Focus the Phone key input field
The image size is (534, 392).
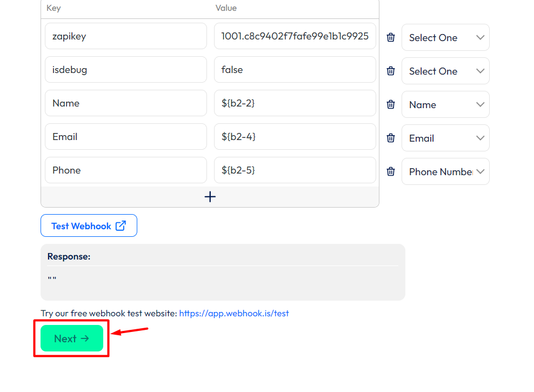click(126, 170)
